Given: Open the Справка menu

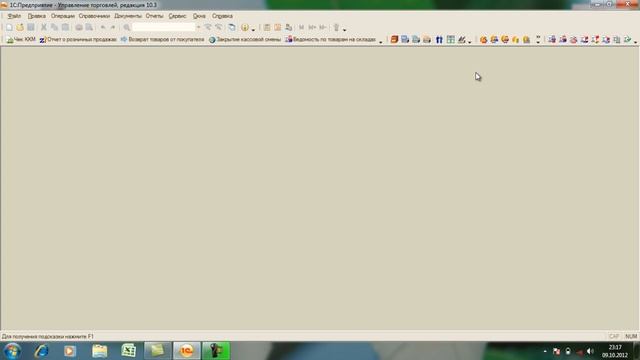Looking at the screenshot, I should point(222,16).
